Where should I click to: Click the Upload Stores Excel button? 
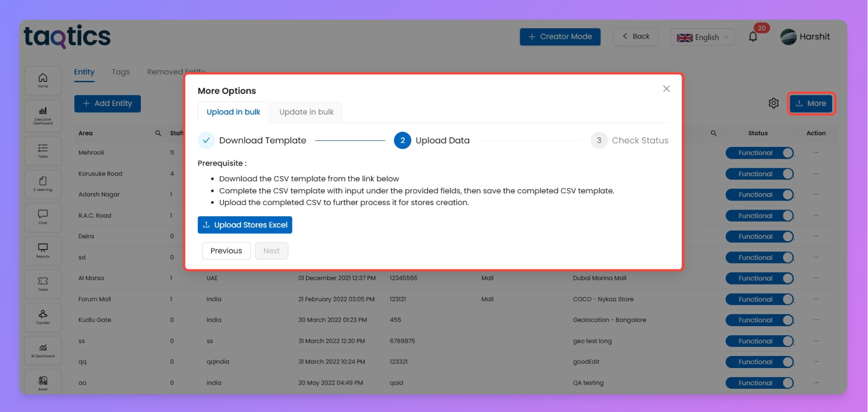point(245,225)
